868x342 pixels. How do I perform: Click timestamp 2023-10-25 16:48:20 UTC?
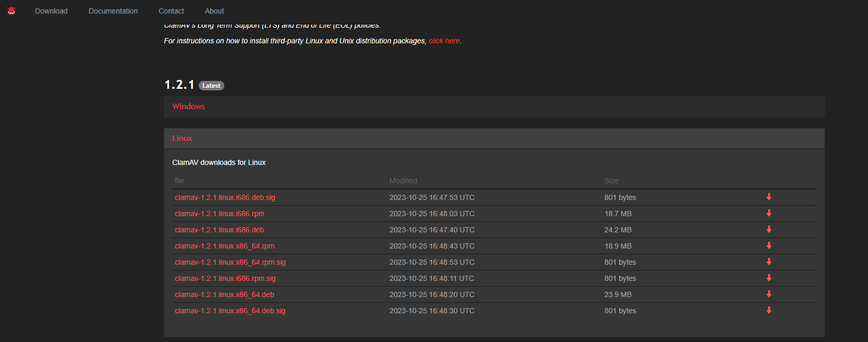pos(432,294)
